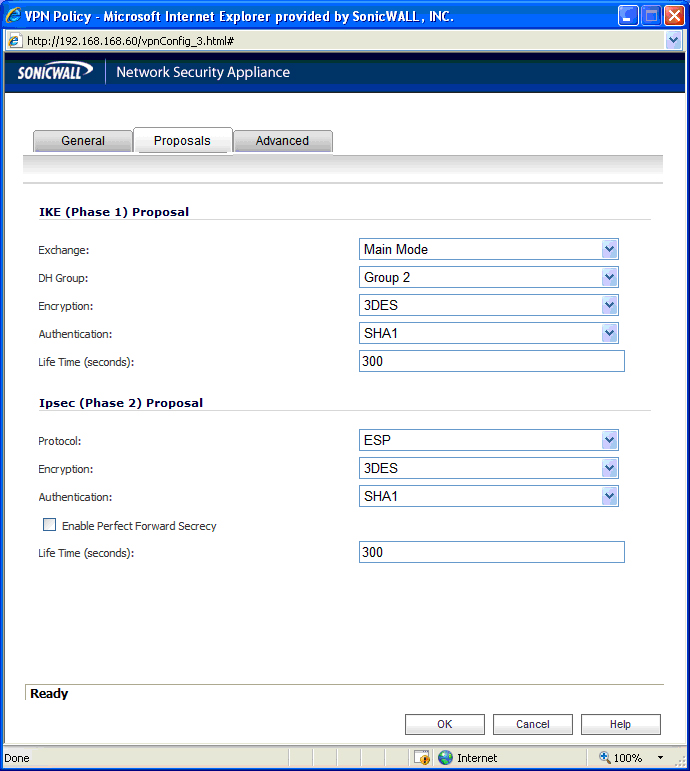Open the Protocol ESP dropdown
690x771 pixels.
pos(488,440)
